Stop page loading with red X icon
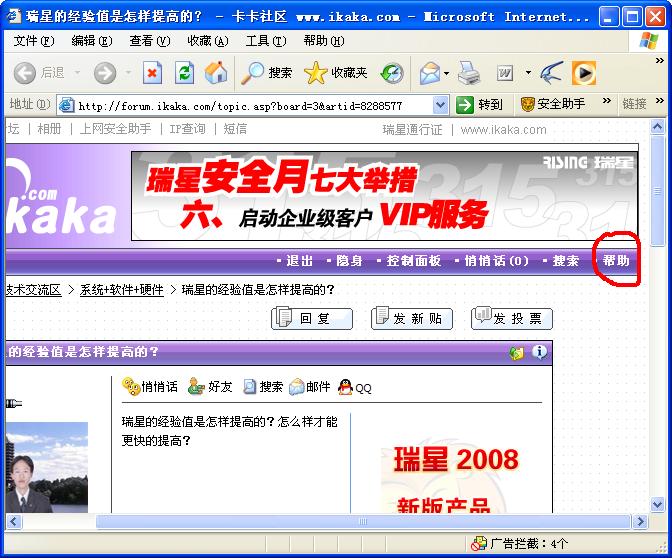 (x=152, y=73)
